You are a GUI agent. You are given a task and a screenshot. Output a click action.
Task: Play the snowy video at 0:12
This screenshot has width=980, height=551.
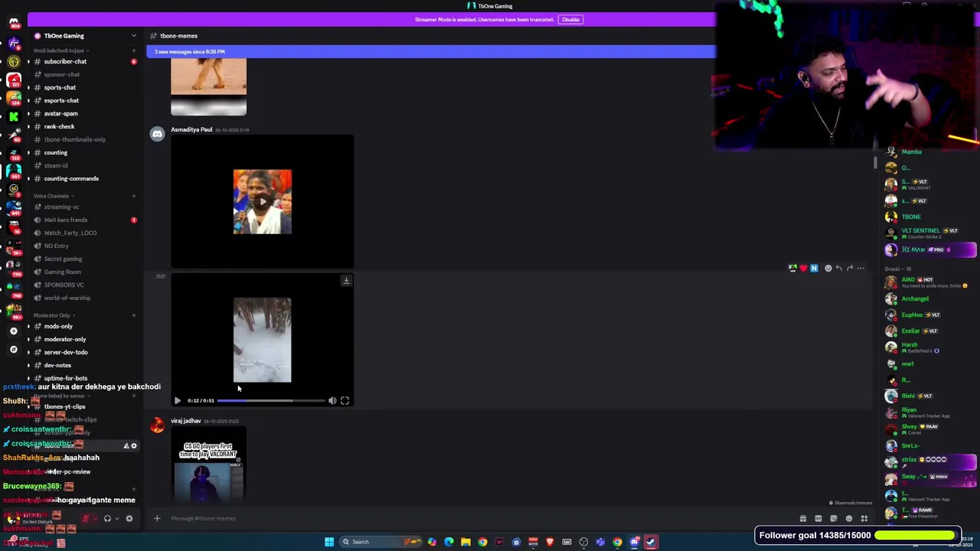178,401
